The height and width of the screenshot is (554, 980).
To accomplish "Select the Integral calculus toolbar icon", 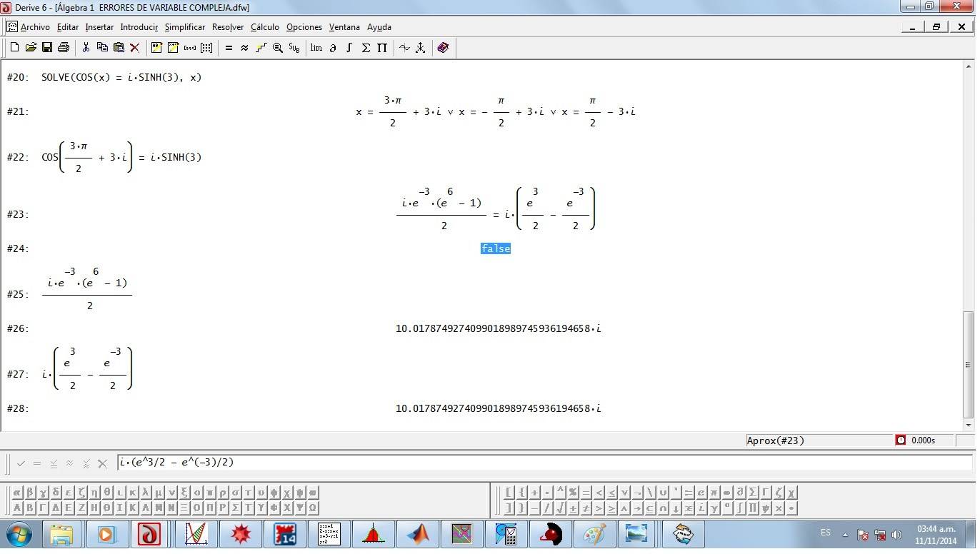I will coord(349,48).
